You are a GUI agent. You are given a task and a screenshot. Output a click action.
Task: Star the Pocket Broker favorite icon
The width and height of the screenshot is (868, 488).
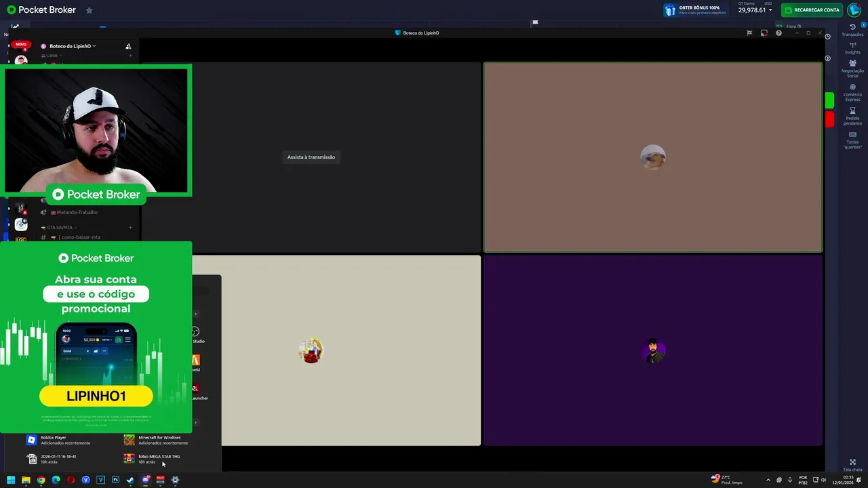(89, 10)
